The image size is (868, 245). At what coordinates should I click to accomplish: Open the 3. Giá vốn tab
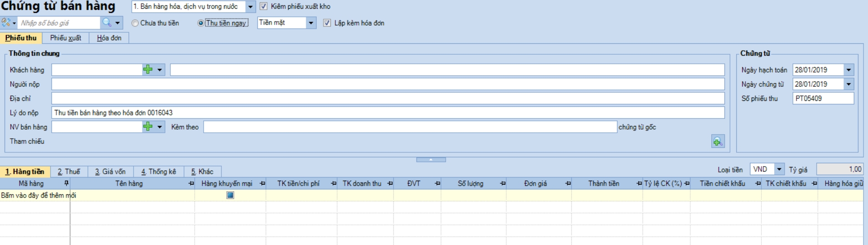(110, 172)
